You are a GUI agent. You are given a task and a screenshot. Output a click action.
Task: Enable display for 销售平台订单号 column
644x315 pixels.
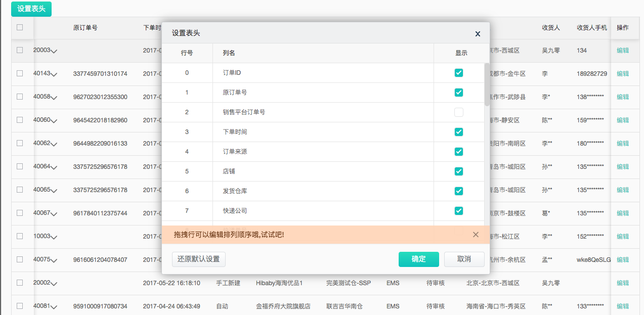458,112
